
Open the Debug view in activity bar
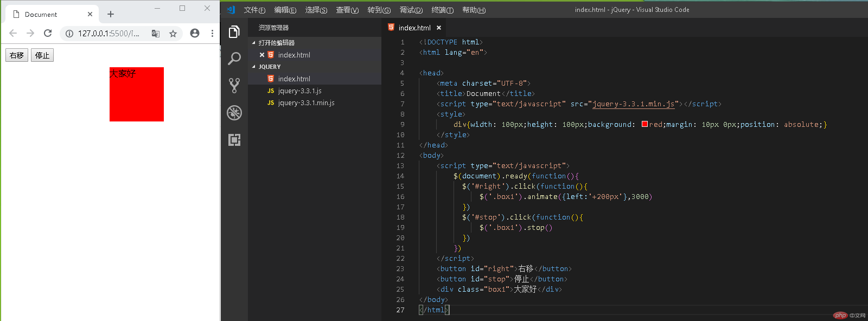[234, 112]
